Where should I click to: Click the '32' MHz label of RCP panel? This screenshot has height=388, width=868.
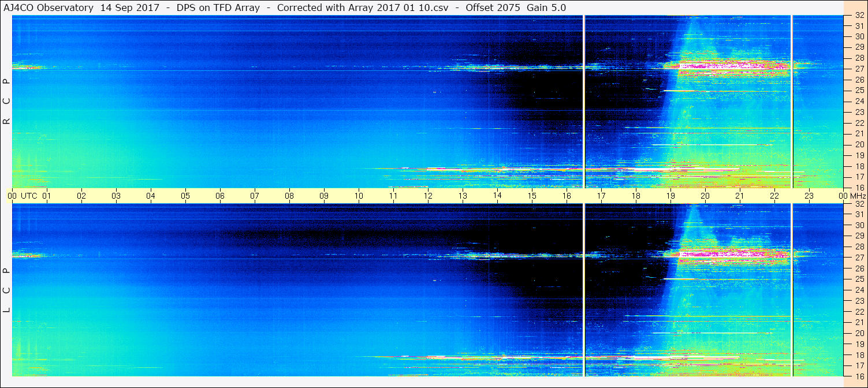[x=859, y=15]
